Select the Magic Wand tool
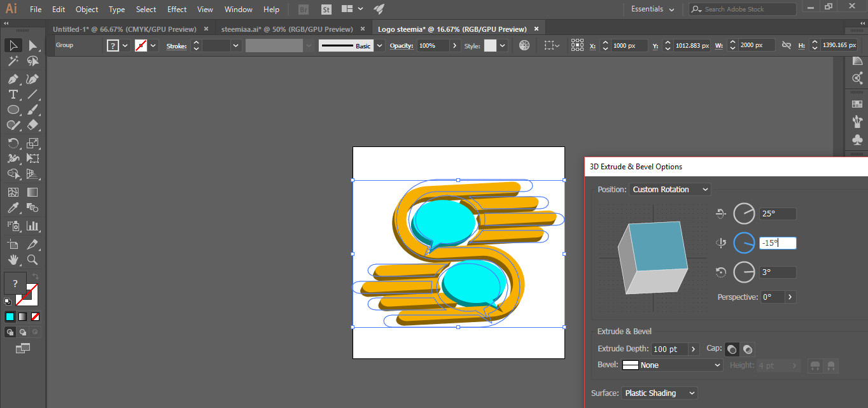868x408 pixels. coord(13,61)
